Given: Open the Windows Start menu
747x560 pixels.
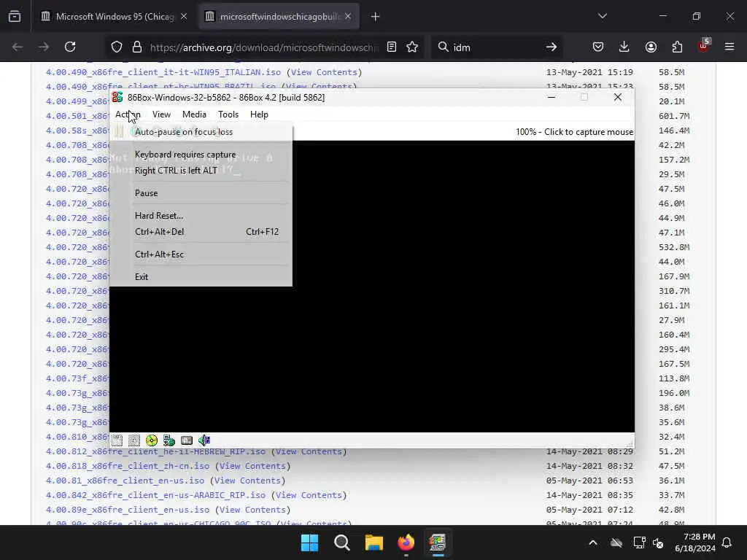Looking at the screenshot, I should (x=309, y=542).
